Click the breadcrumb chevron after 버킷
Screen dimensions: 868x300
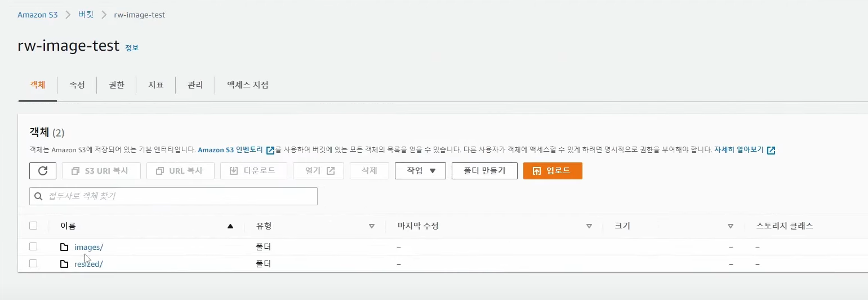(104, 15)
